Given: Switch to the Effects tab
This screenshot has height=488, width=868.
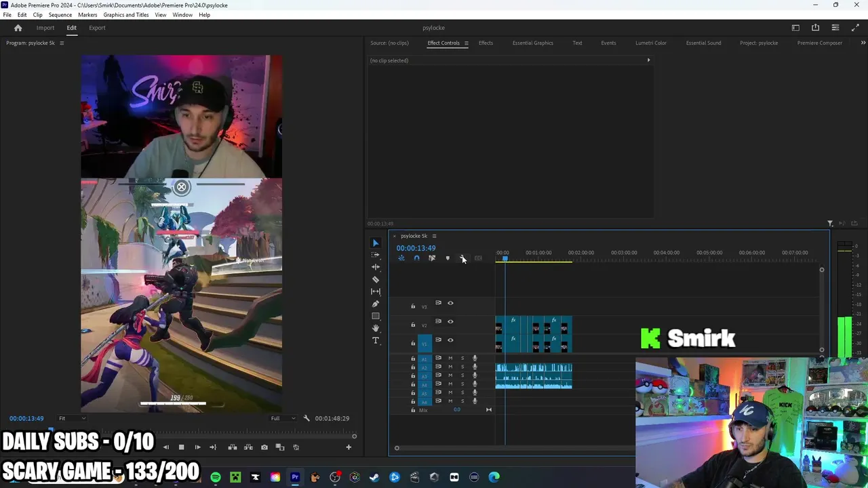Looking at the screenshot, I should 486,43.
